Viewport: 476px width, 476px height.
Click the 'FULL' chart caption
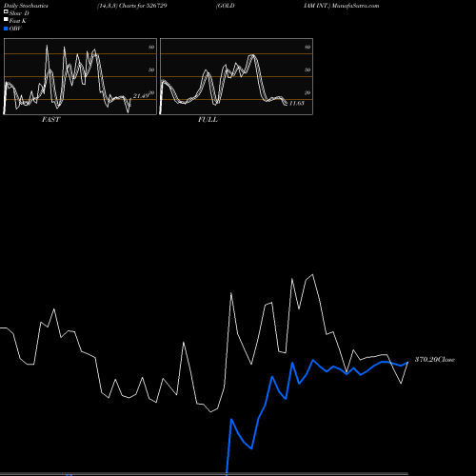[x=208, y=120]
